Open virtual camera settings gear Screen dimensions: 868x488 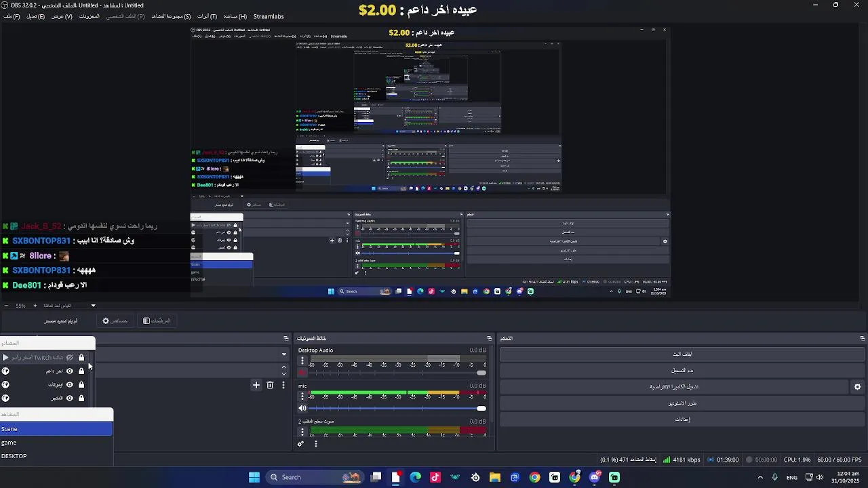pyautogui.click(x=857, y=387)
